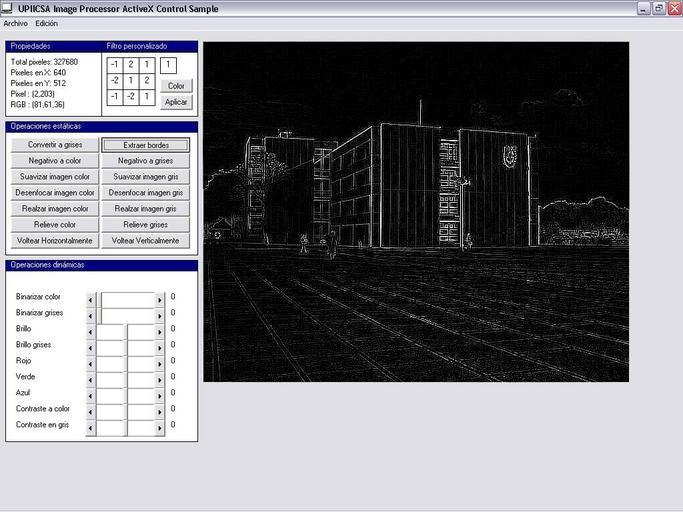Click the Color filter button
The width and height of the screenshot is (683, 512).
[x=176, y=86]
